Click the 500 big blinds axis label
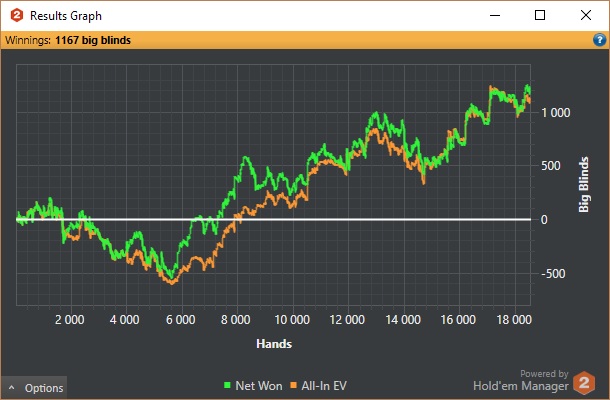Screen dimensions: 610x400 (x=551, y=166)
